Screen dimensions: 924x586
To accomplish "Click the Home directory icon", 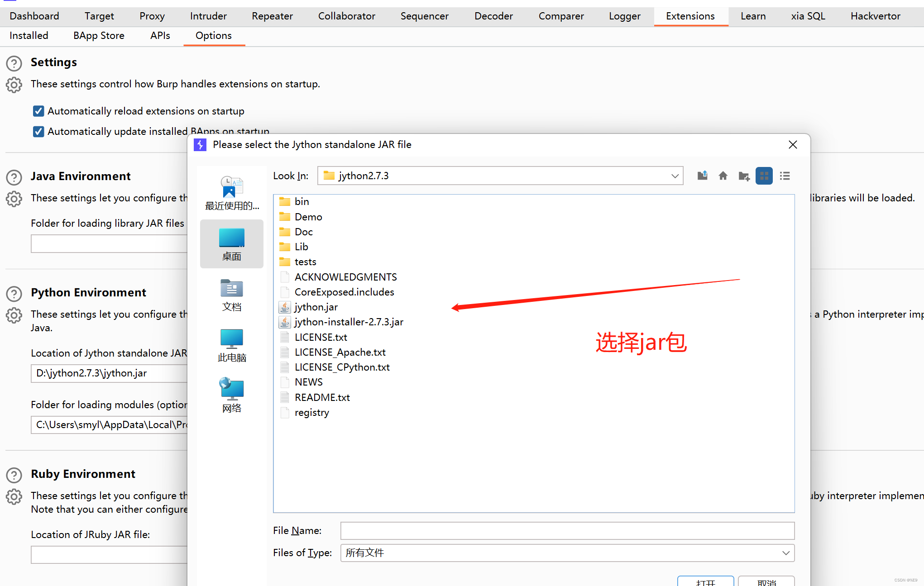I will coord(723,176).
